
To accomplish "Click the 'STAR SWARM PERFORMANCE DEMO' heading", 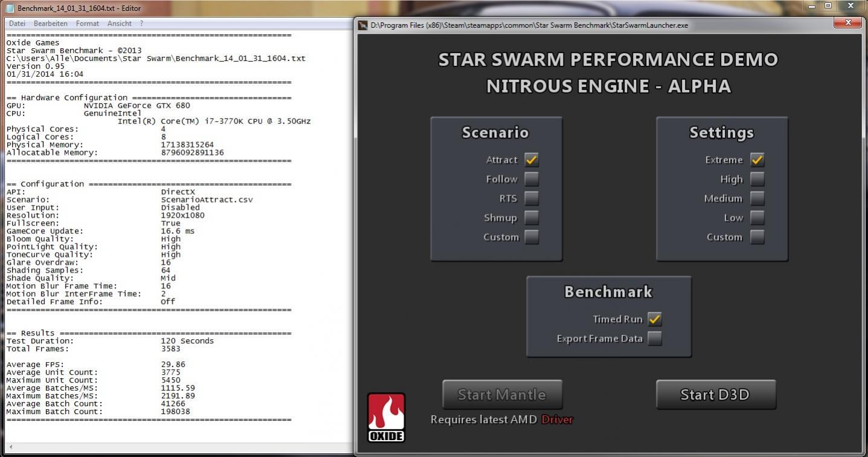I will 608,59.
